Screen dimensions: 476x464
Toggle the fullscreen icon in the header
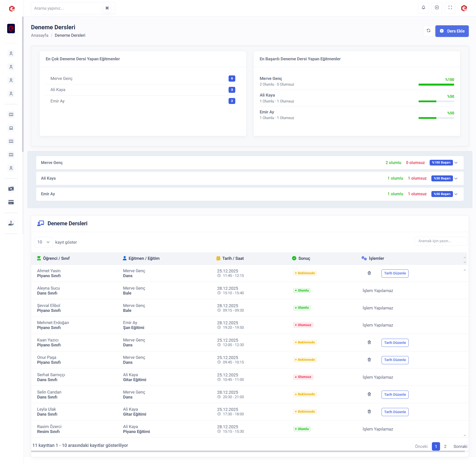point(450,8)
